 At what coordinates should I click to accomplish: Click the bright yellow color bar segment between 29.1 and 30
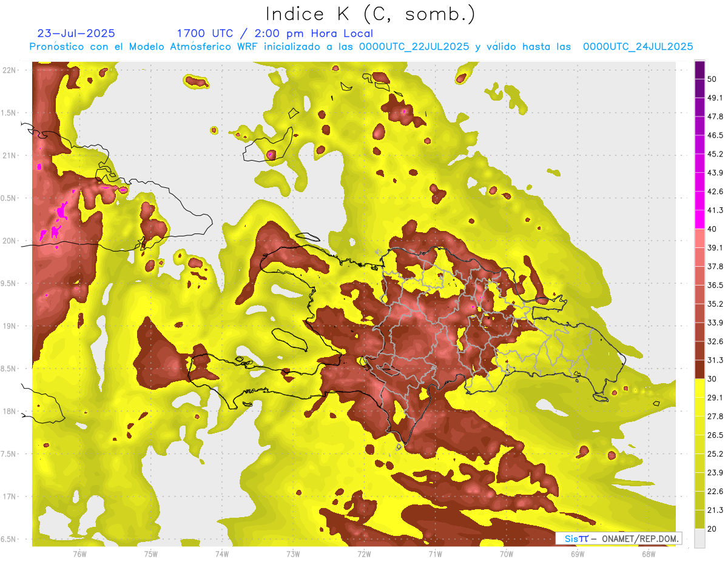[700, 388]
